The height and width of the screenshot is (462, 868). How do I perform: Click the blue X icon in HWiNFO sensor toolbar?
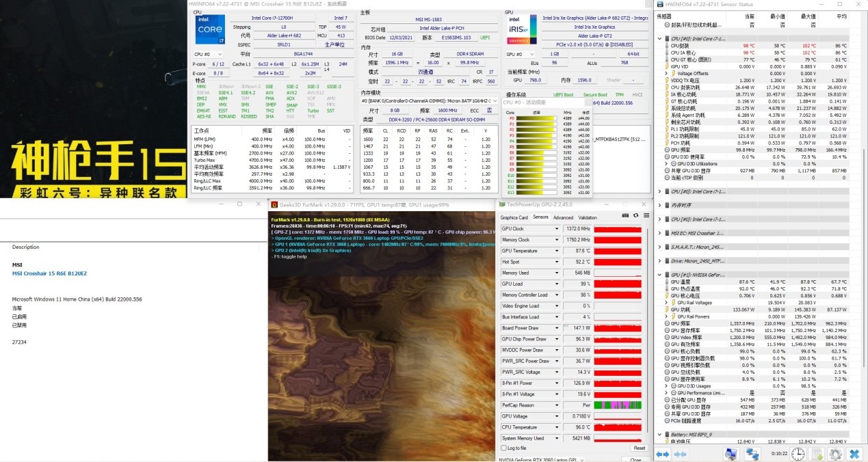854,454
